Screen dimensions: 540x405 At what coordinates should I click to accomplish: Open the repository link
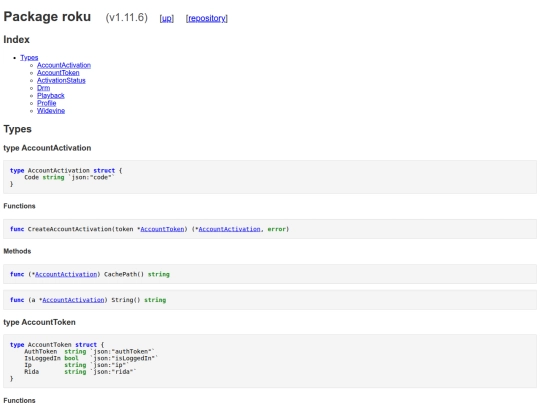[x=207, y=18]
